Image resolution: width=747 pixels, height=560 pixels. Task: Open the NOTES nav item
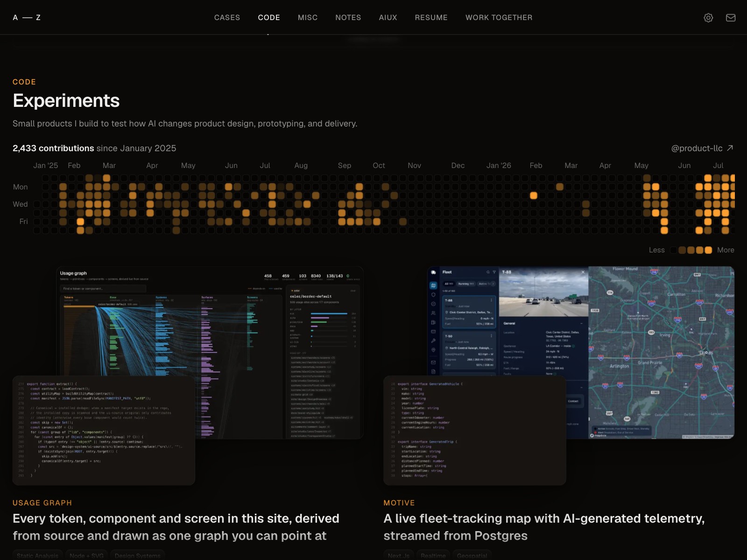[x=348, y=17]
